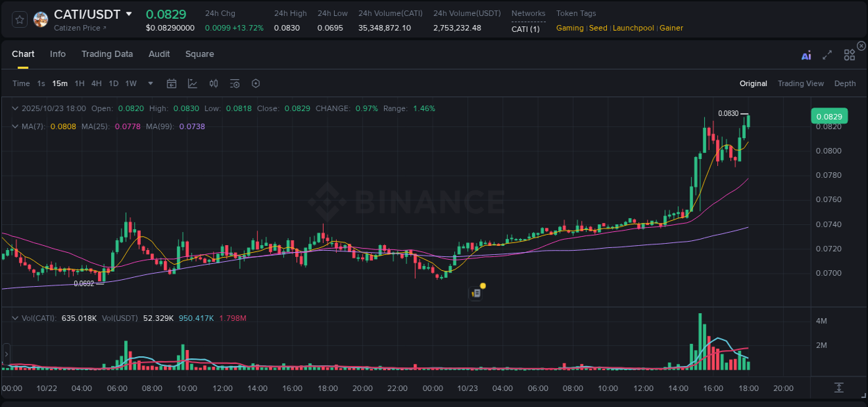Open the date range calendar icon
Viewport: 868px width, 407px height.
[x=172, y=83]
